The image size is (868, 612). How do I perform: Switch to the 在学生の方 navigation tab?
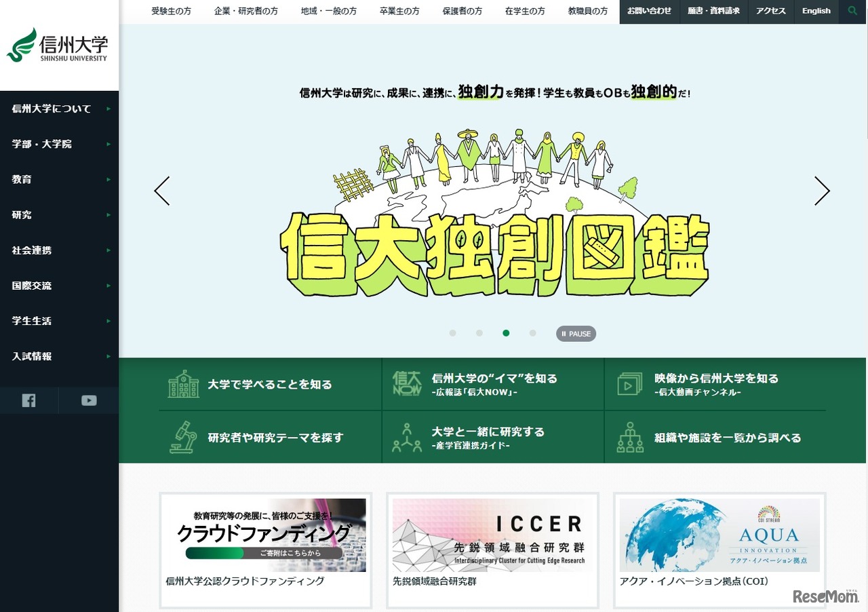(x=524, y=11)
